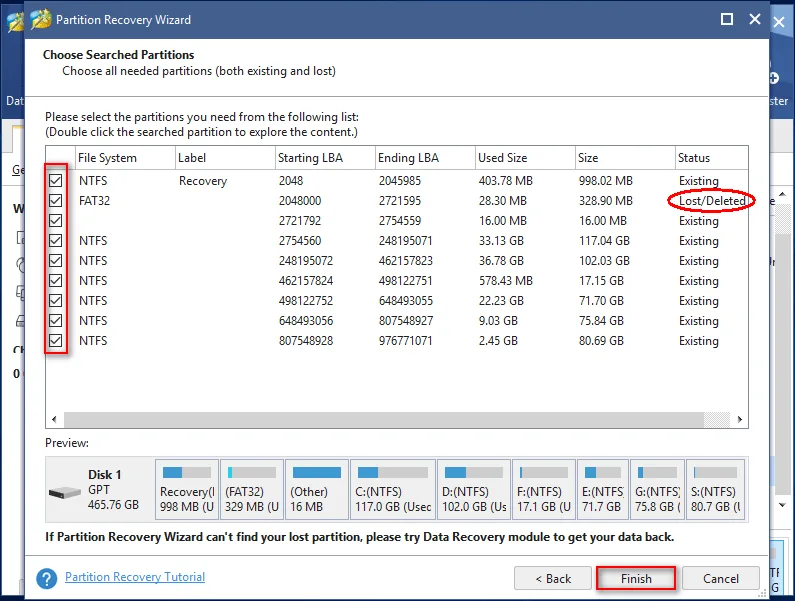Select Recovery 998 MB block in disk preview
The height and width of the screenshot is (601, 795).
pos(187,489)
